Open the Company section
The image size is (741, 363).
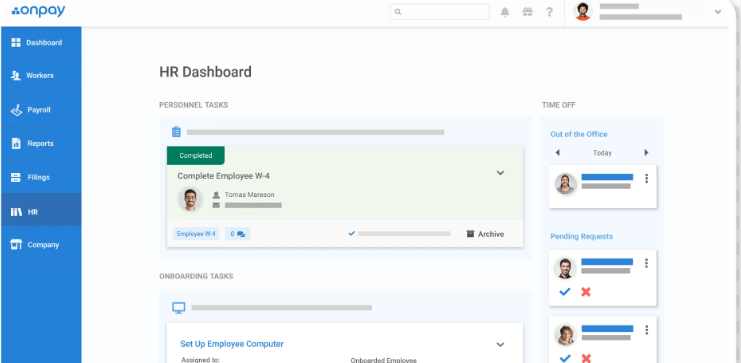tap(41, 245)
